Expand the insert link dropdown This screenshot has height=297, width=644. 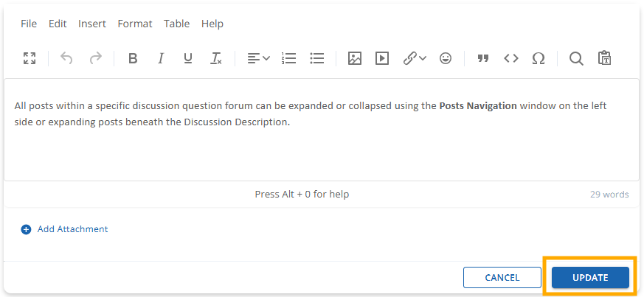422,58
